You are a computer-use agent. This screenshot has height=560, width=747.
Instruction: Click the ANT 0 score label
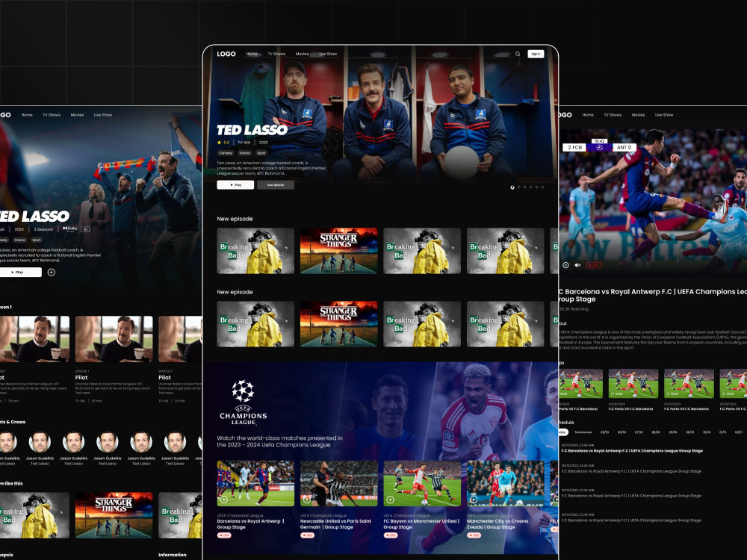(624, 148)
